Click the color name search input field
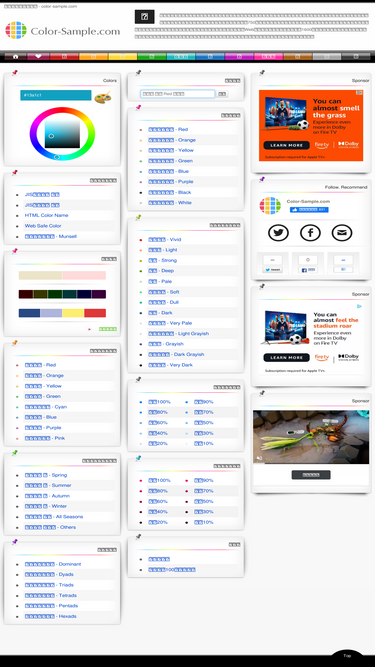 click(x=177, y=94)
